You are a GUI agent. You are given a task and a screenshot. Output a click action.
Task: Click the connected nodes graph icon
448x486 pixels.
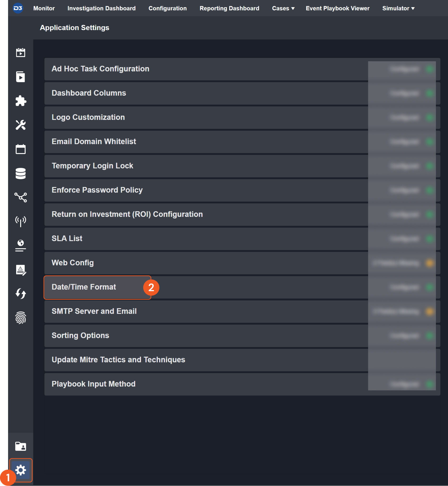(x=21, y=197)
